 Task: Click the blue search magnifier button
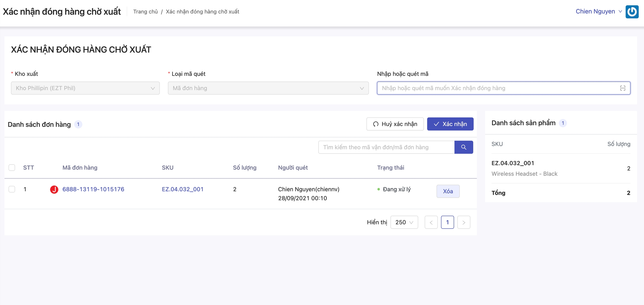463,147
